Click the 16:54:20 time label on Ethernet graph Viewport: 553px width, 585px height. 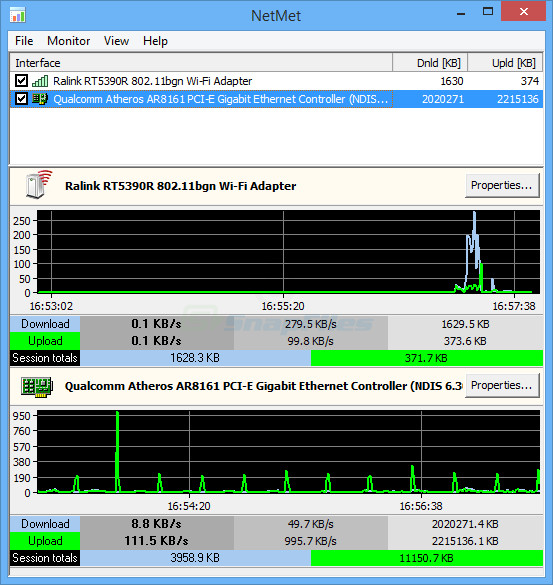tap(189, 506)
